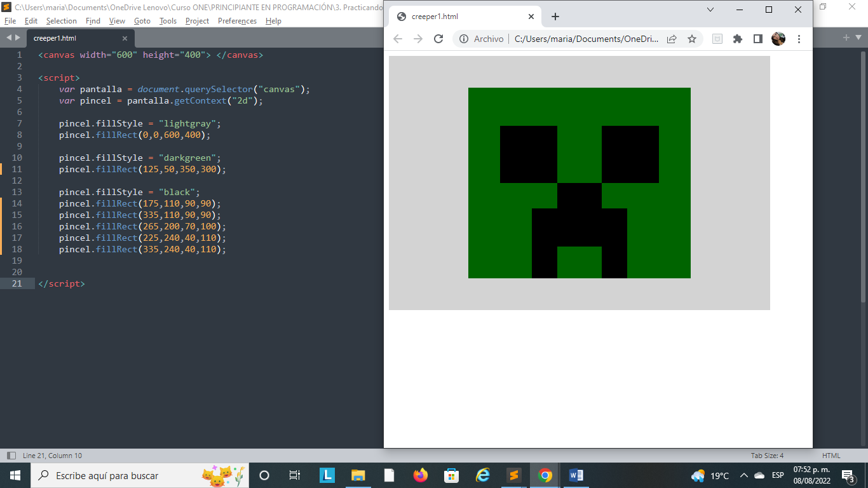Image resolution: width=868 pixels, height=488 pixels.
Task: Open the blank document taskbar app
Action: point(389,475)
